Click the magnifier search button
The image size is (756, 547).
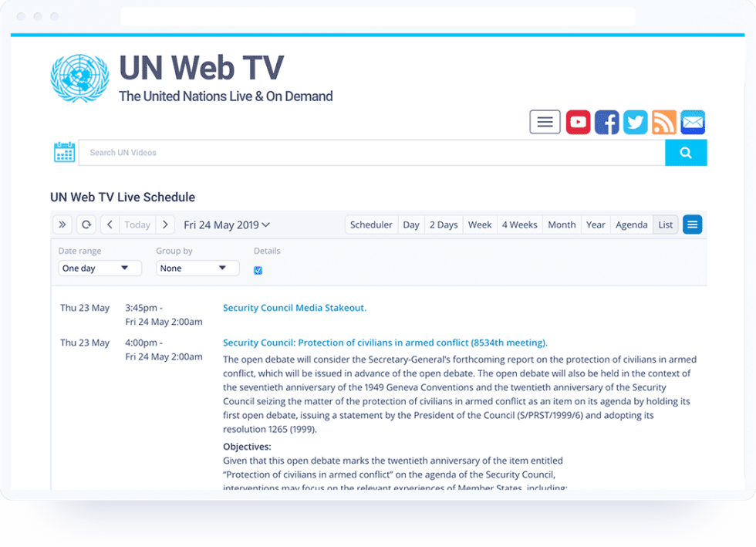coord(685,153)
